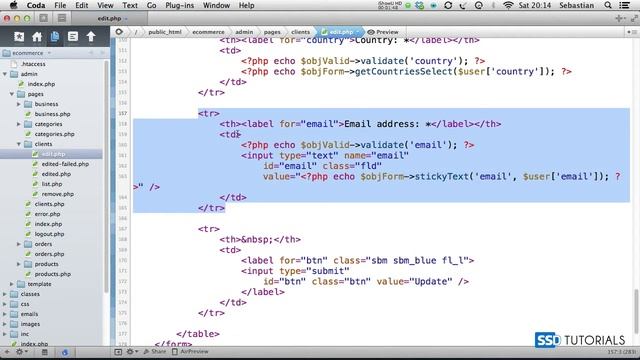Viewport: 640px width, 360px height.
Task: Click the blue globe icon at sidebar bottom
Action: [x=65, y=352]
